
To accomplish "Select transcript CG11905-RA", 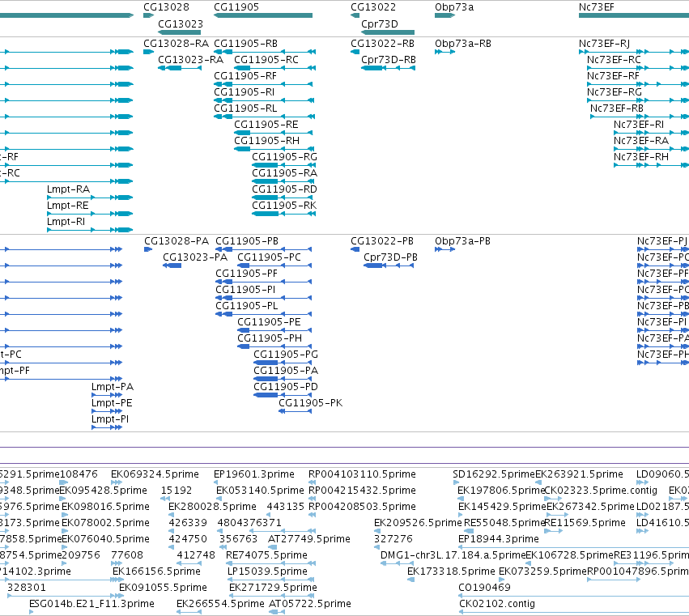I will pyautogui.click(x=284, y=173).
